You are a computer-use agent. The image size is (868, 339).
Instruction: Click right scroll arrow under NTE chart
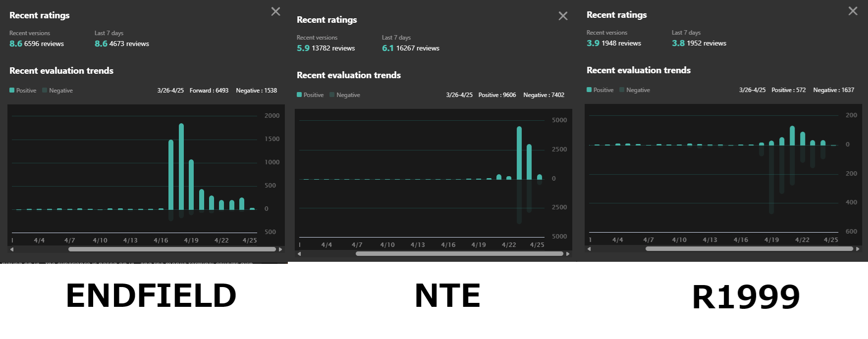[x=568, y=254]
